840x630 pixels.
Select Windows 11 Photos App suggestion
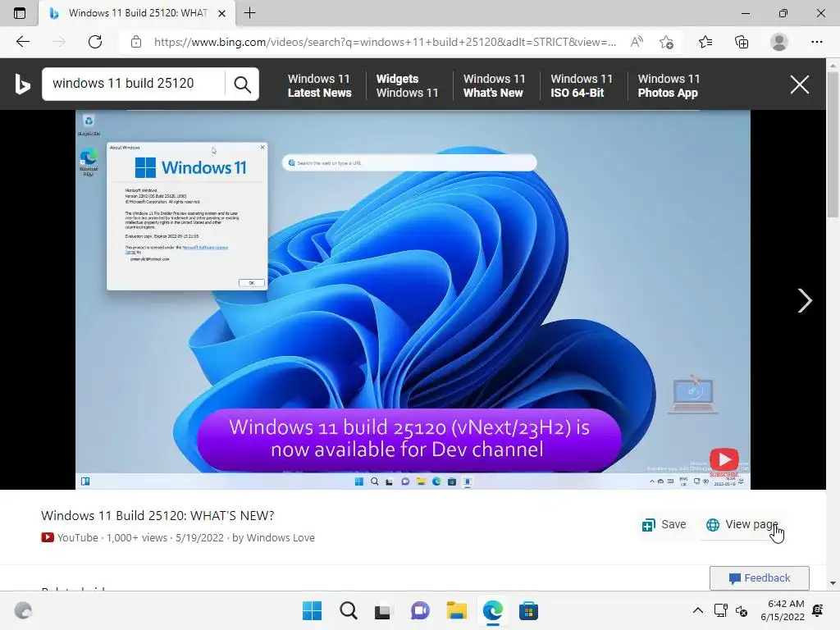[669, 85]
